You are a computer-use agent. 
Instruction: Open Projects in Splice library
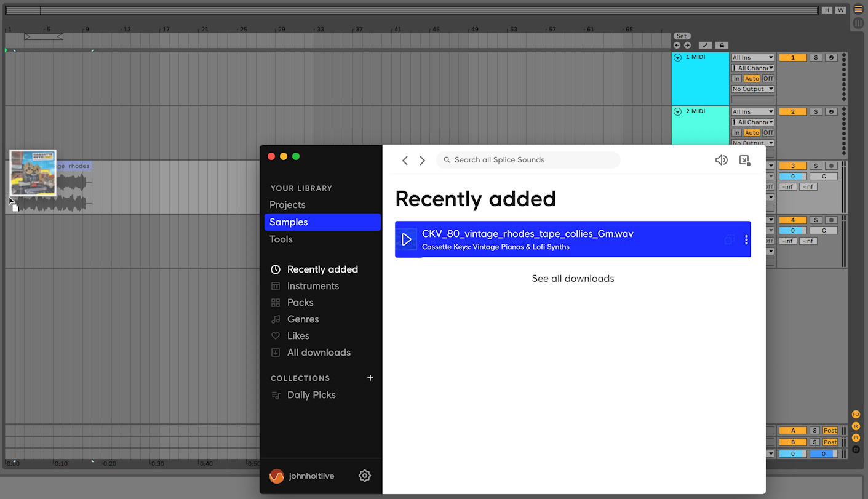287,205
